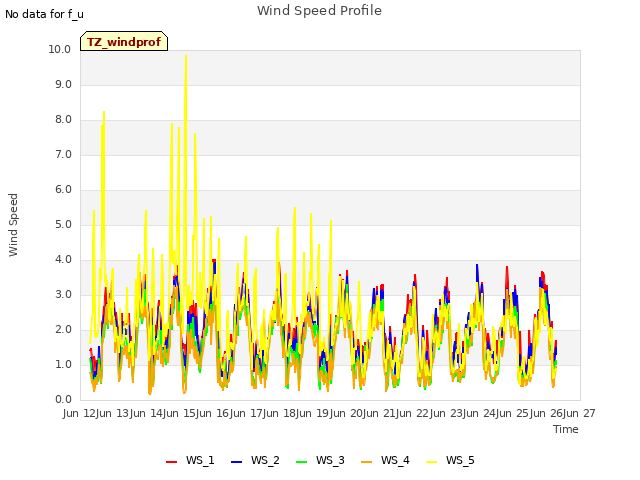
Task: Click the 0.0 y-axis tick label
Action: [63, 400]
